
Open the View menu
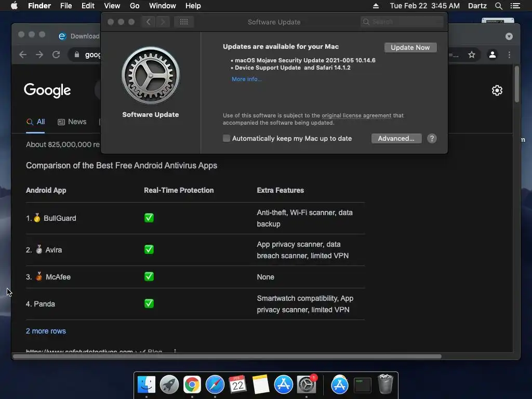tap(112, 6)
